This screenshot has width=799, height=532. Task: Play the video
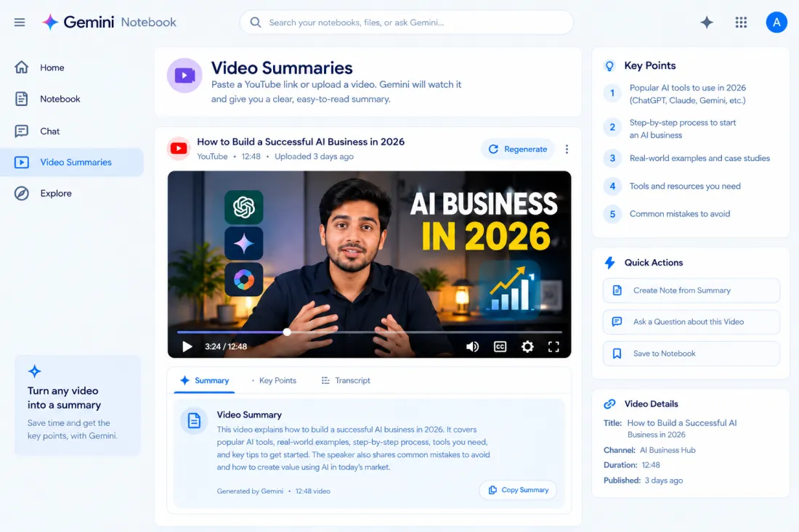(187, 347)
